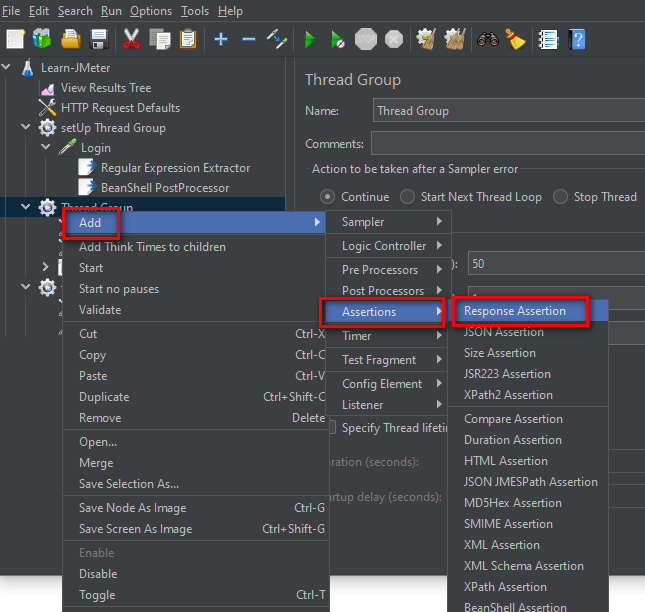Open the Run menu

pos(111,11)
